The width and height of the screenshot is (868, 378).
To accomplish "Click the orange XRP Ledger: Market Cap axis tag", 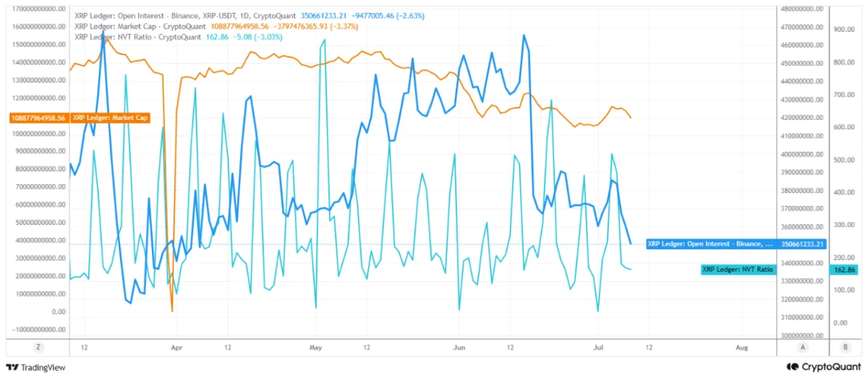I will coord(109,117).
